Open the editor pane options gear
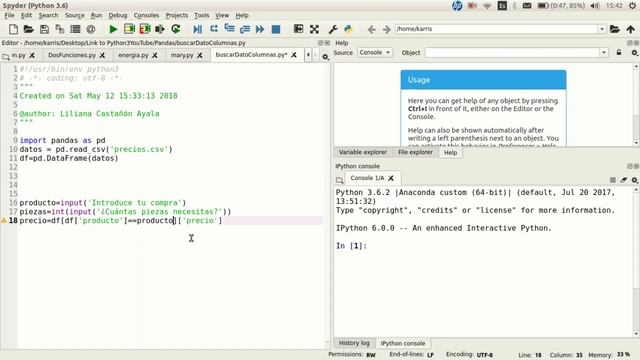 (x=325, y=57)
